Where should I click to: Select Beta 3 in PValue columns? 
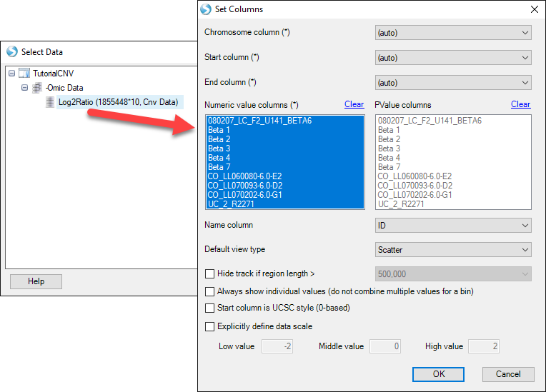pyautogui.click(x=453, y=149)
